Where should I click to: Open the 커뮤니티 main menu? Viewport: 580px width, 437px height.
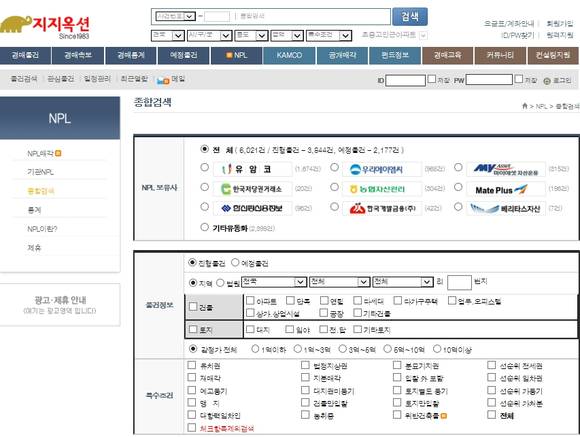[500, 56]
